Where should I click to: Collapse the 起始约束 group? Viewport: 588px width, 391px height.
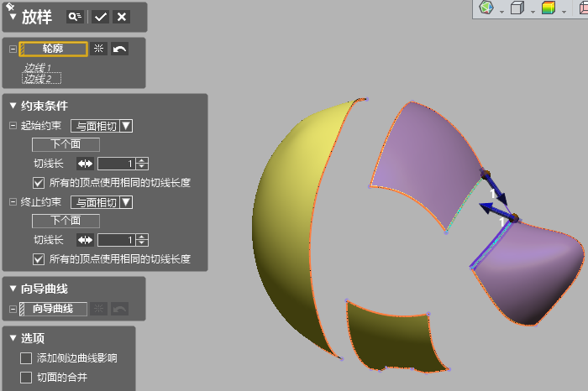click(13, 126)
